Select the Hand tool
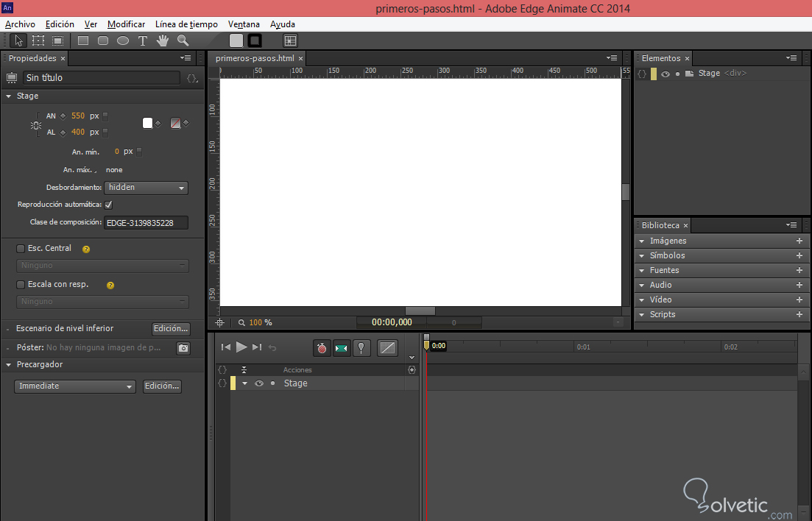Image resolution: width=812 pixels, height=521 pixels. click(x=162, y=41)
